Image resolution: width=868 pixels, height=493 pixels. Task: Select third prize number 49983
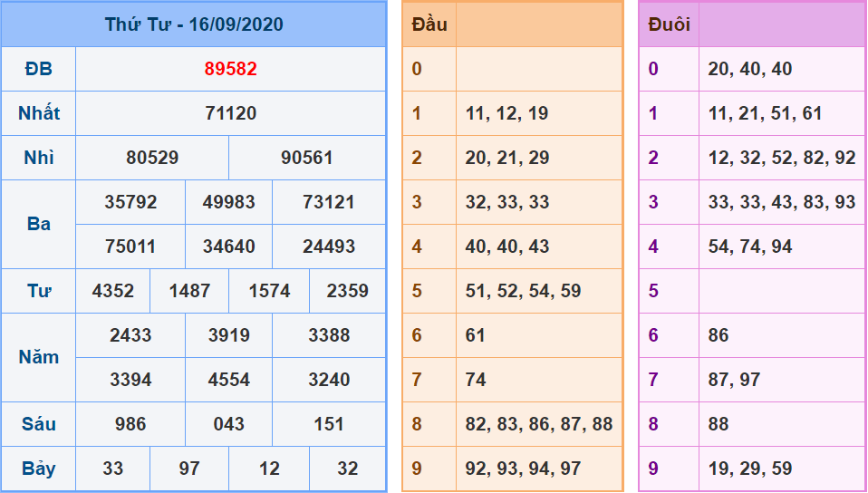[229, 202]
